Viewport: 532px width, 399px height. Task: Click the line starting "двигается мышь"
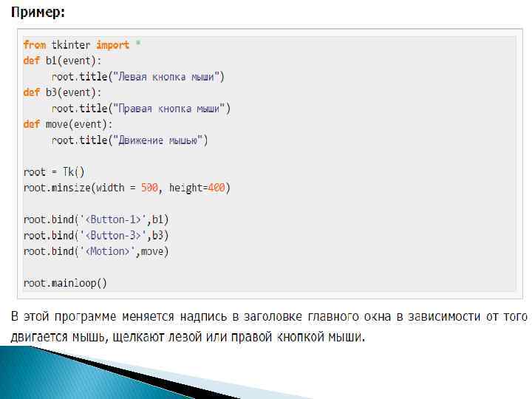[x=188, y=337]
